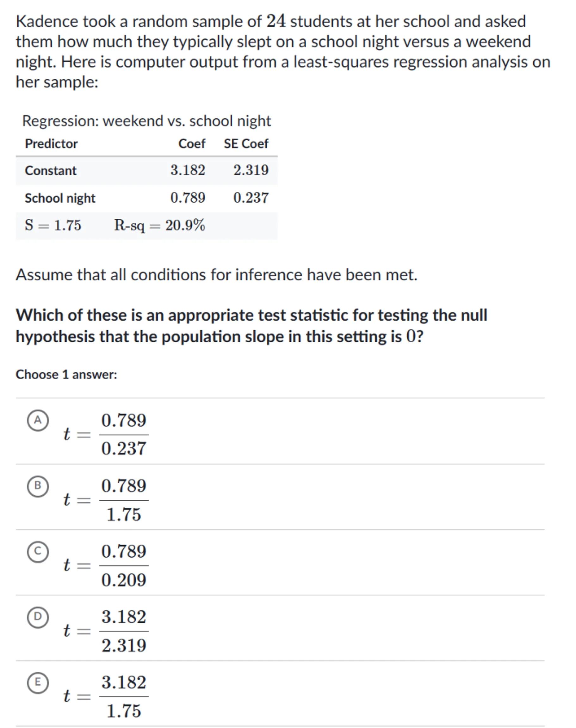576x728 pixels.
Task: Pick the radio button labeled C
Action: click(x=38, y=552)
